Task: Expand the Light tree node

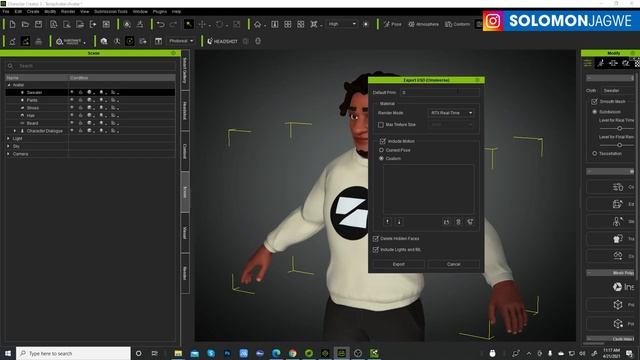Action: point(8,139)
